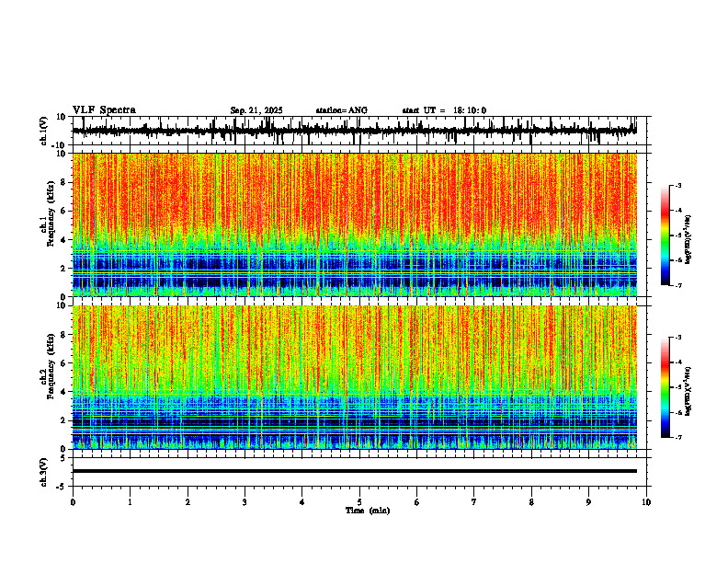Click time axis tick label 7

tap(474, 502)
